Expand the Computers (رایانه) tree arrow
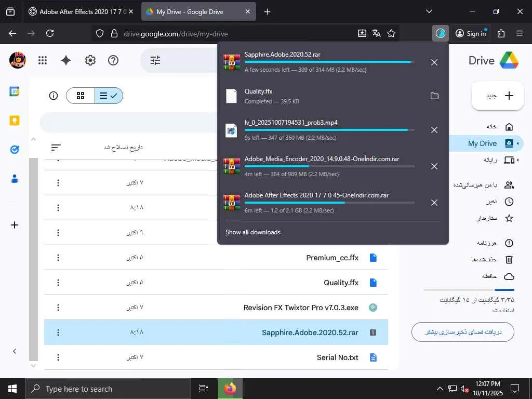The image size is (532, 399). click(x=518, y=160)
